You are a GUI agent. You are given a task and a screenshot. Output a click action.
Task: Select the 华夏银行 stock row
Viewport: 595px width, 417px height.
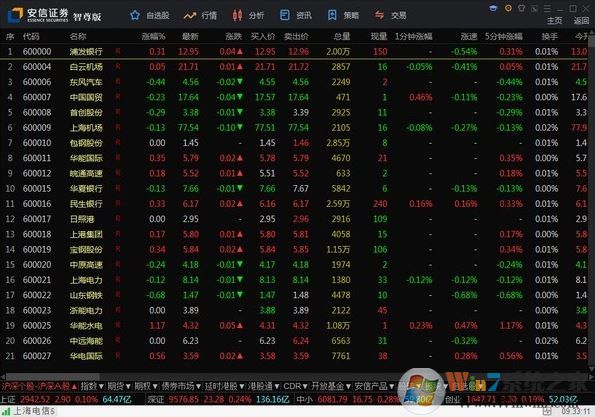(x=294, y=188)
